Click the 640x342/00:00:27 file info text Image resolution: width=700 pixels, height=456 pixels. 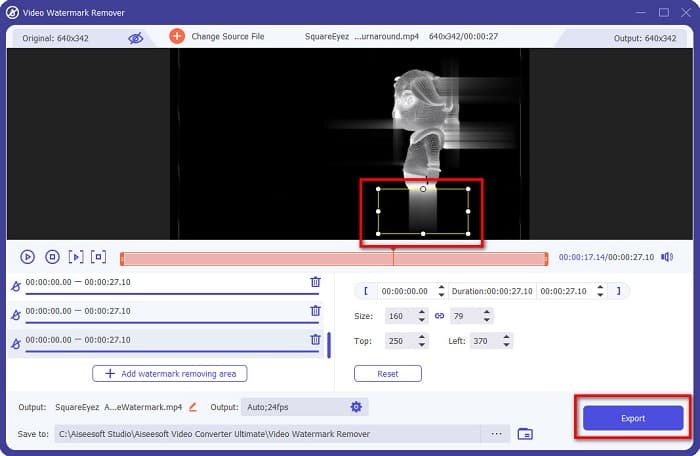click(x=463, y=37)
